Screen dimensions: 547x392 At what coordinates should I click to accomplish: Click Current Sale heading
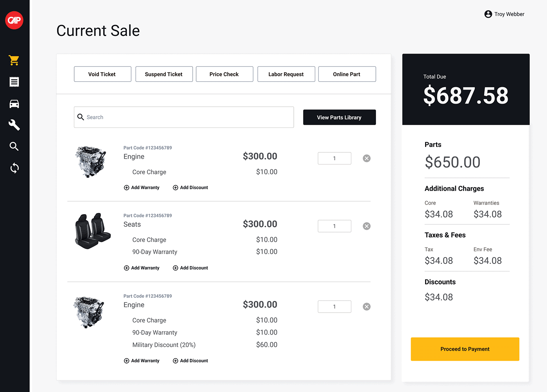[98, 30]
